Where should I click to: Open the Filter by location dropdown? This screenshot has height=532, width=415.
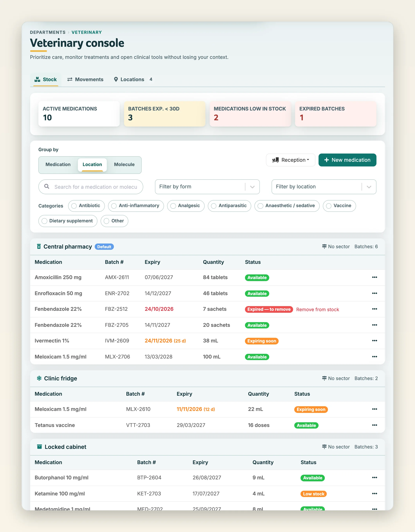pos(324,187)
